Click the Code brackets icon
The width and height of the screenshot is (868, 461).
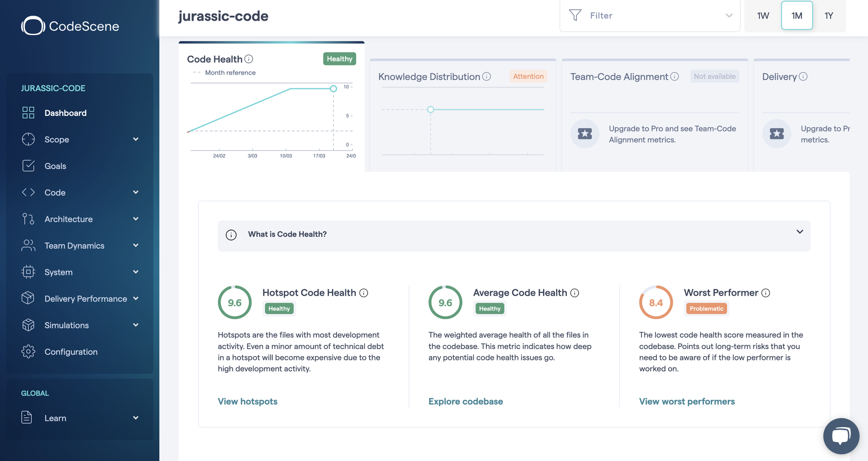tap(28, 192)
